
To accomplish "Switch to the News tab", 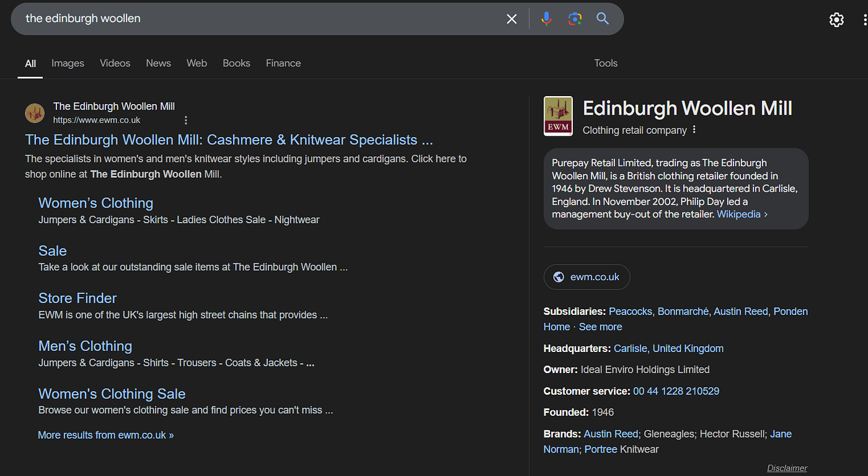I will click(x=159, y=63).
